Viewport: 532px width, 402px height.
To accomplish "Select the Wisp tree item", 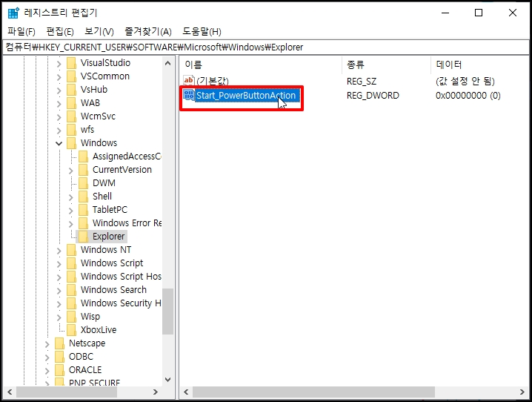I will (90, 317).
